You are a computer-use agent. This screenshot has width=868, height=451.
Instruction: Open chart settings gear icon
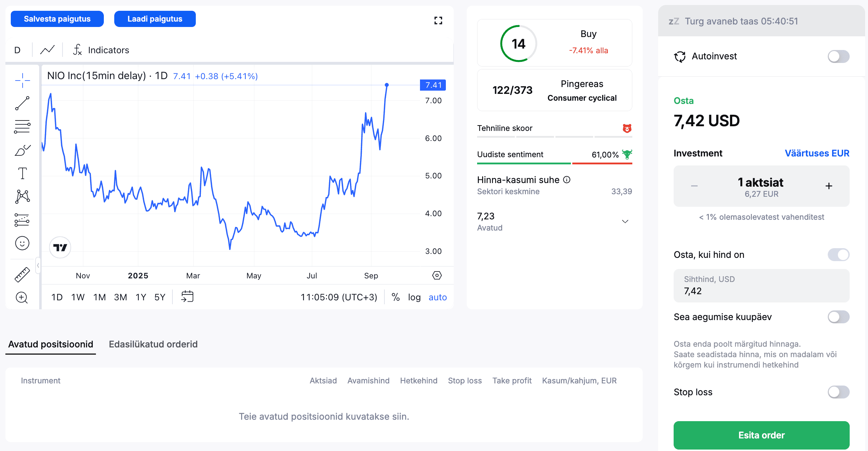437,275
